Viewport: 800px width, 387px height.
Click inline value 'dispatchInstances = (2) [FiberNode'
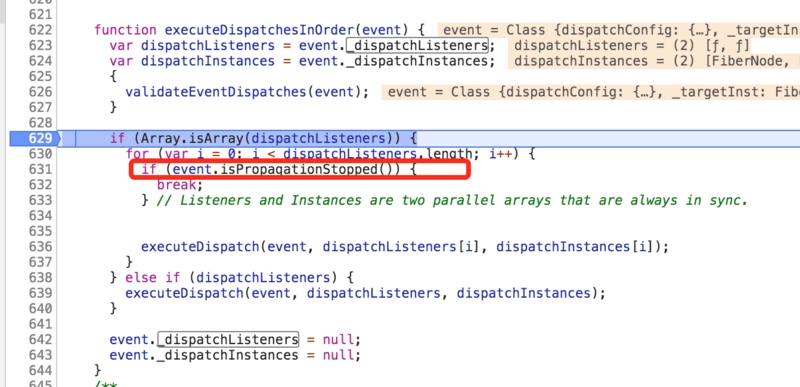(x=654, y=61)
